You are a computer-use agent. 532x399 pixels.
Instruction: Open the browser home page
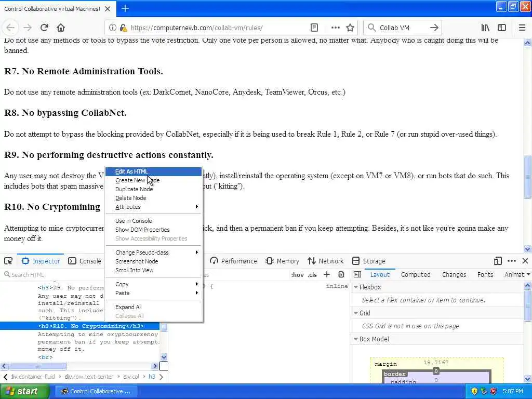point(61,28)
